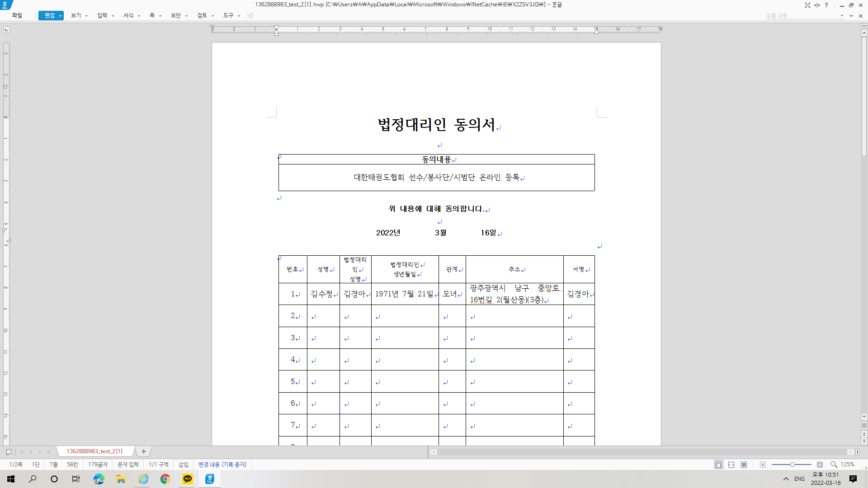Click the 1/2쪽 page indicator
The width and height of the screenshot is (868, 488).
pyautogui.click(x=16, y=465)
